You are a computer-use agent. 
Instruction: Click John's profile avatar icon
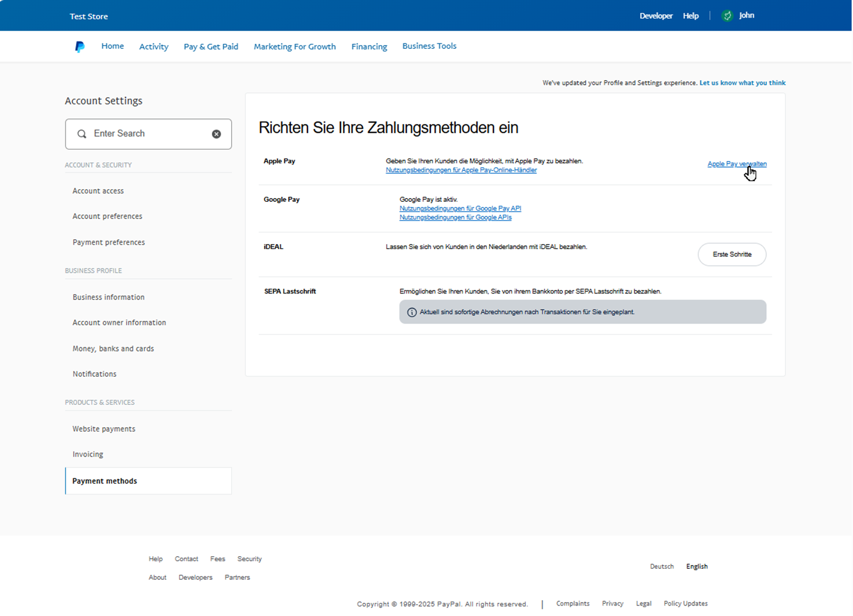(727, 16)
